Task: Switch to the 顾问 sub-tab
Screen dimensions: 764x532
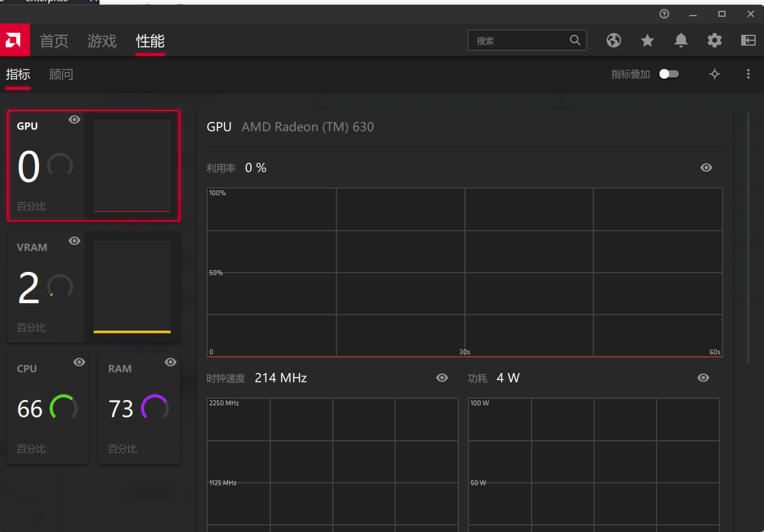Action: point(61,74)
